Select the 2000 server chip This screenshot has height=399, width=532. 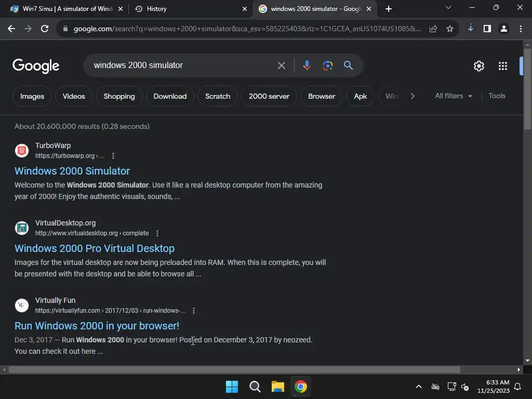269,96
